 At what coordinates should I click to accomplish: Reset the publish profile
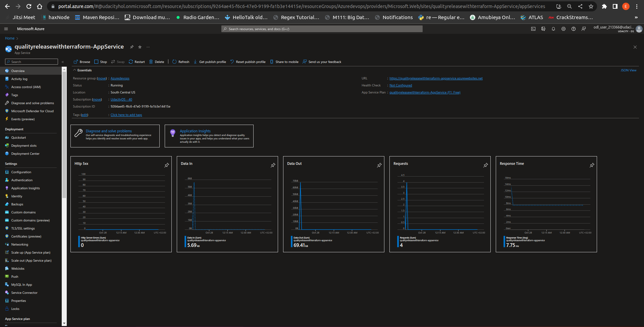(x=248, y=62)
